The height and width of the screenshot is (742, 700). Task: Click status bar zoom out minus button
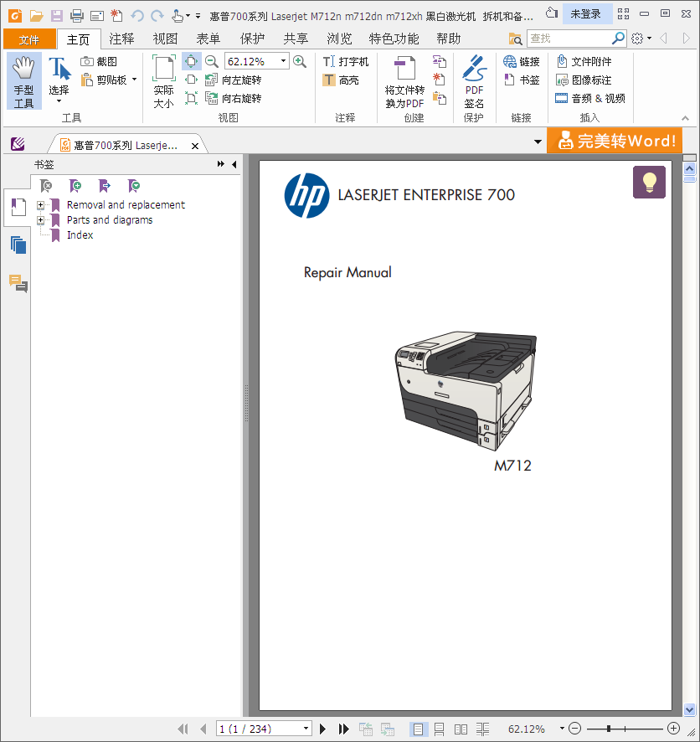tap(574, 729)
